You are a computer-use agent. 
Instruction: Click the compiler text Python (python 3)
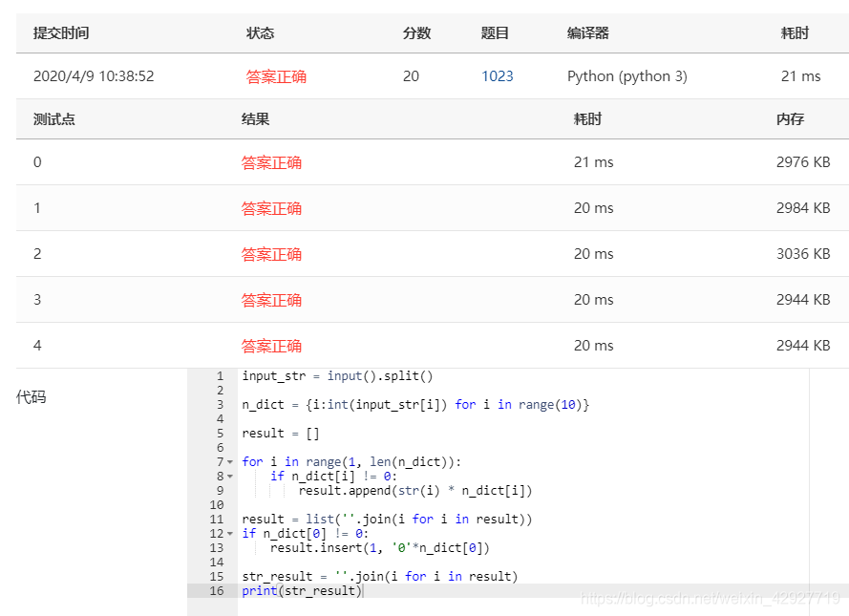(627, 76)
